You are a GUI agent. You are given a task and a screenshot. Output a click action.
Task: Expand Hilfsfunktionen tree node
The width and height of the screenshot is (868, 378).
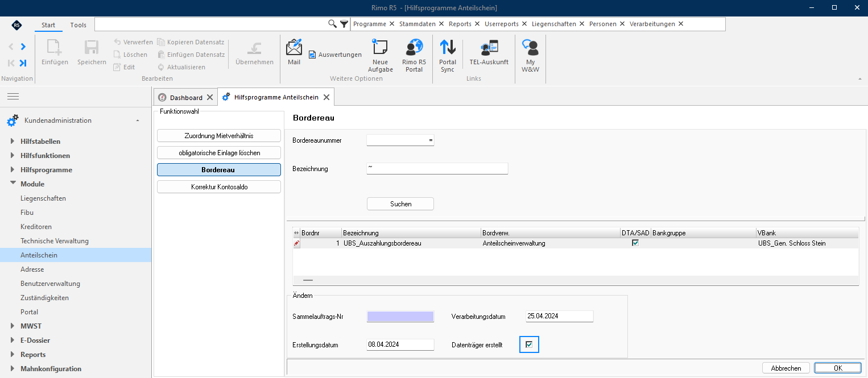[x=13, y=156]
